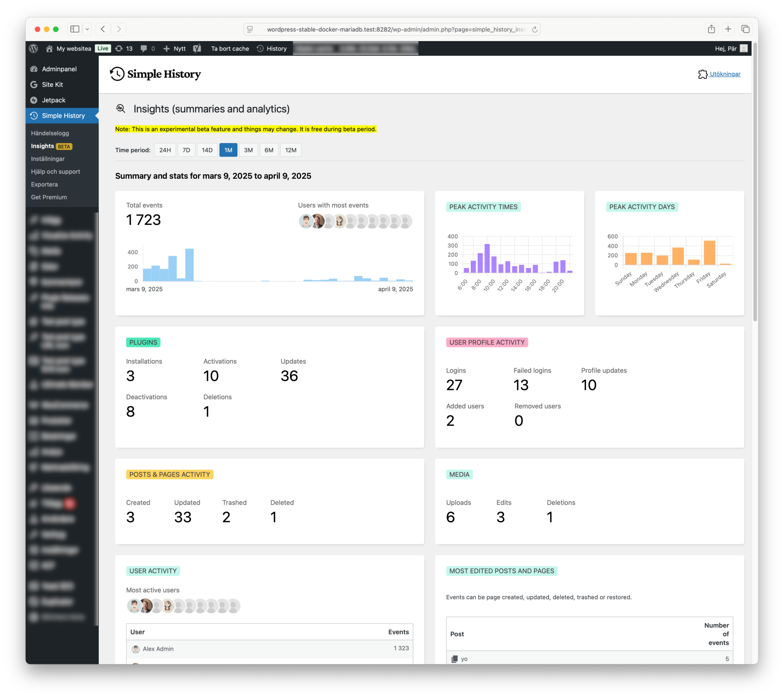The image size is (784, 698).
Task: Go to Händelselogg in Simple History menu
Action: point(50,133)
